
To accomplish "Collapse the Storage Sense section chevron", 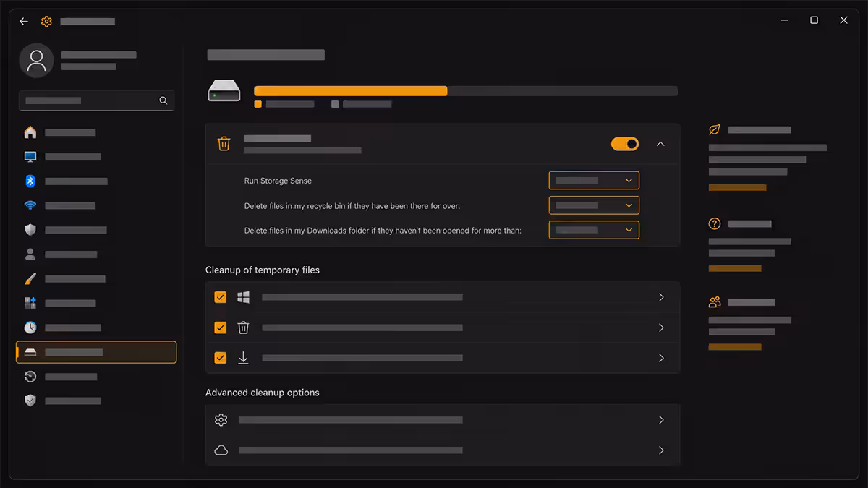I will [x=660, y=144].
